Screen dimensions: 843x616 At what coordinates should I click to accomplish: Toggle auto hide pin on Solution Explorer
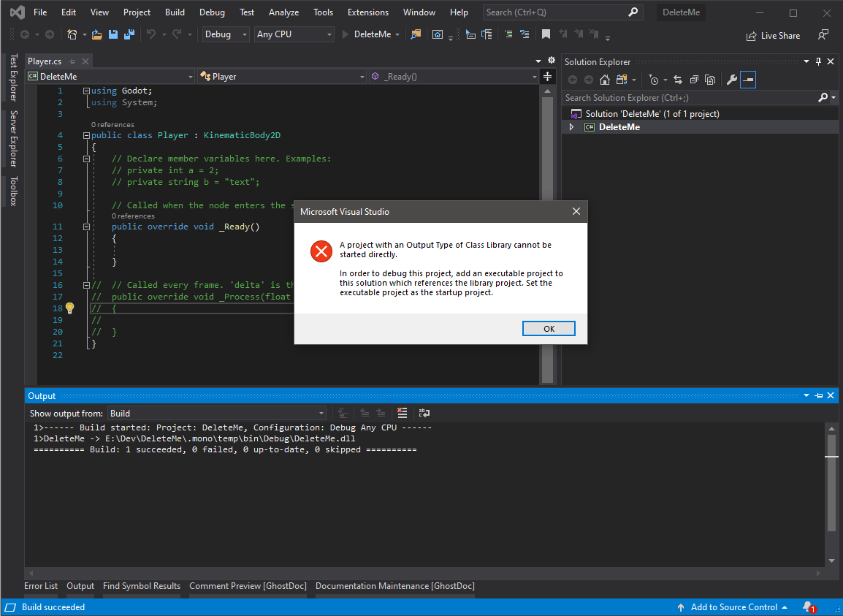pyautogui.click(x=818, y=61)
